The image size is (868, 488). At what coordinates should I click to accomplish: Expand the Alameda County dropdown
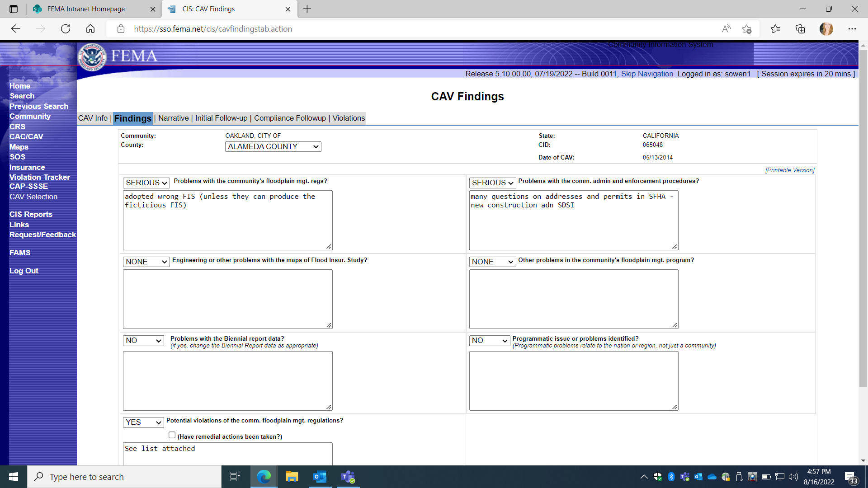pyautogui.click(x=273, y=146)
